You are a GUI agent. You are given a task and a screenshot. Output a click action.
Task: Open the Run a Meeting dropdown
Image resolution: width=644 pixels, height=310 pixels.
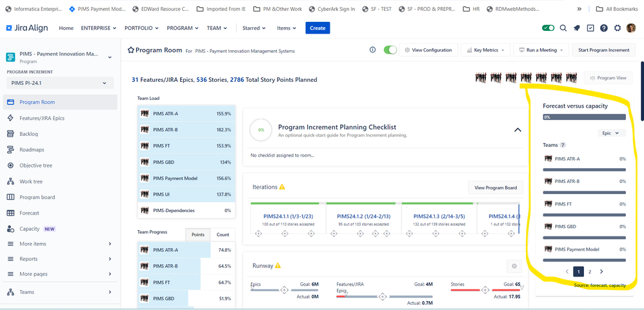(x=541, y=50)
